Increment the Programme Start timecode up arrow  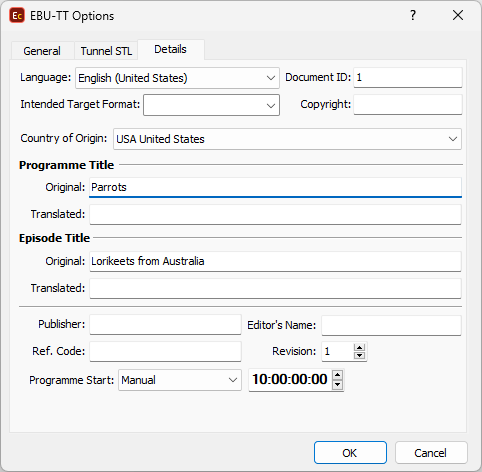click(x=338, y=375)
